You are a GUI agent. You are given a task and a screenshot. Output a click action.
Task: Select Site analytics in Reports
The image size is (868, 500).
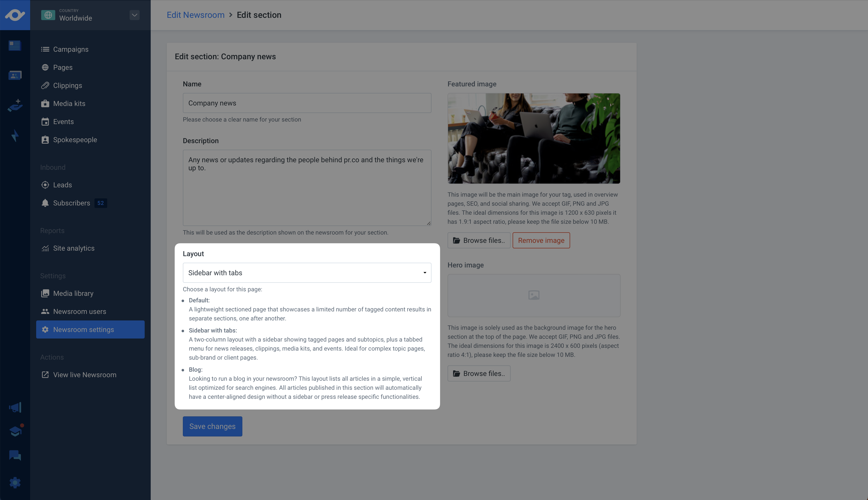[74, 248]
